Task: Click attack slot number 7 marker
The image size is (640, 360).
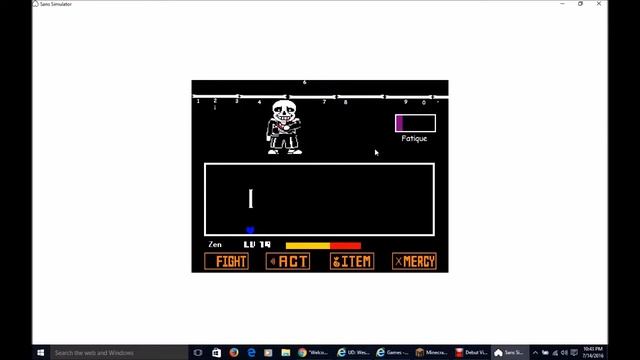Action: tap(324, 102)
